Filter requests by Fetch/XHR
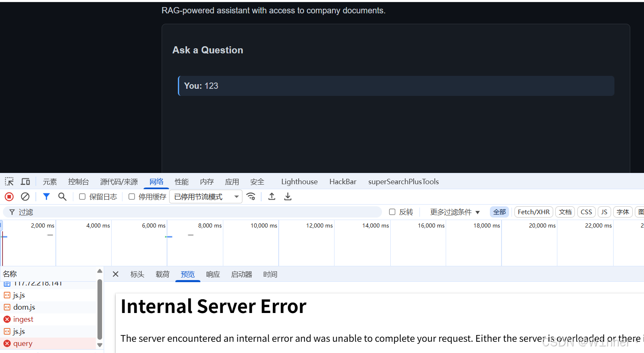The width and height of the screenshot is (644, 353). click(x=534, y=212)
